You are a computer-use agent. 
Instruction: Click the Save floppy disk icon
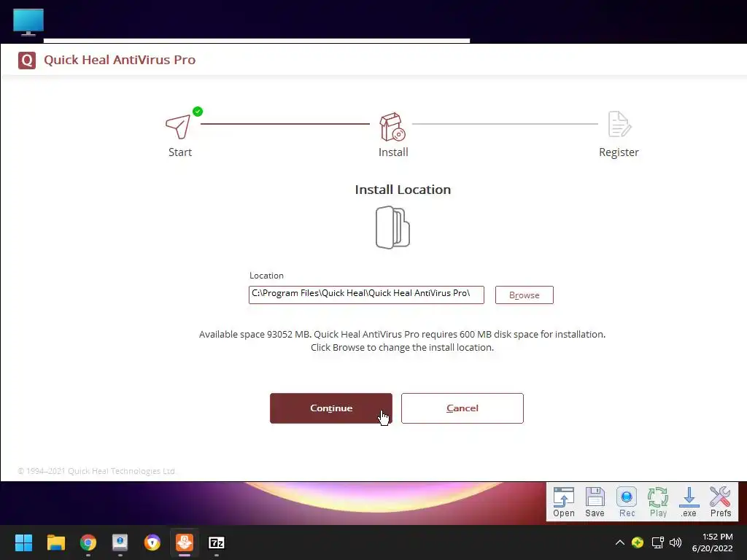pos(595,502)
